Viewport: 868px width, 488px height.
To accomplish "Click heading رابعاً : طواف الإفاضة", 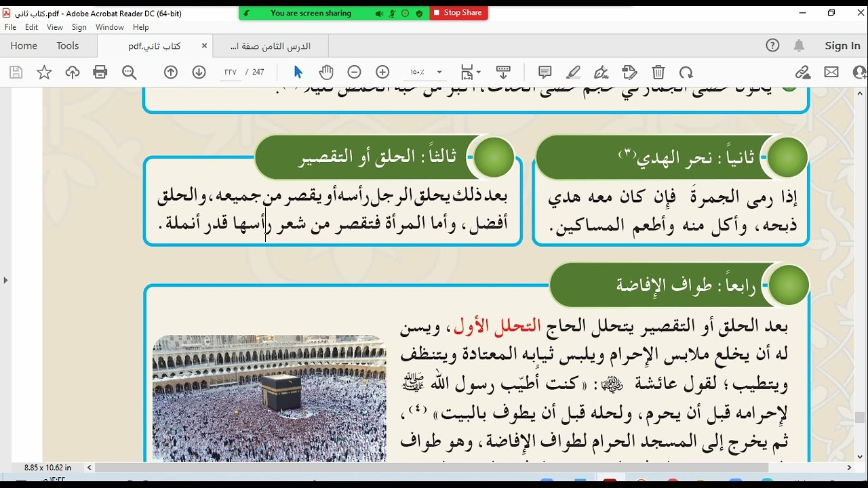I will pos(686,285).
